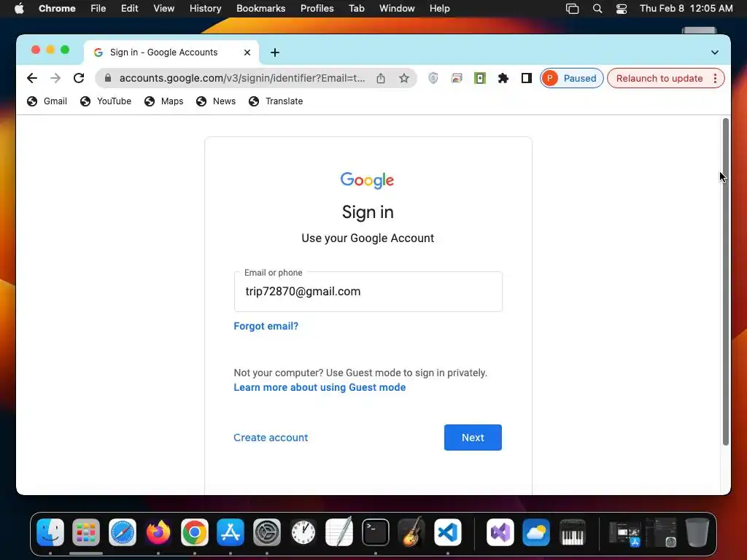The height and width of the screenshot is (560, 747).
Task: Click Relaunch to update button
Action: [659, 78]
